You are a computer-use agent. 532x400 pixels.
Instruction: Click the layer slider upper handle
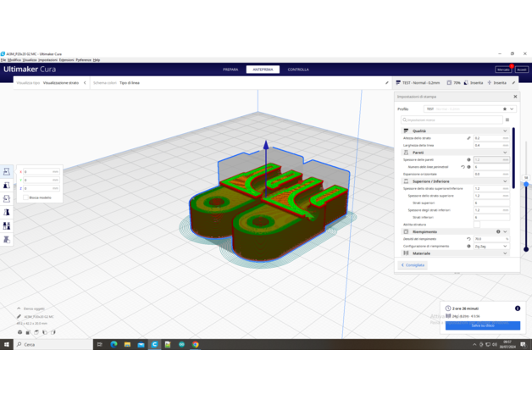coord(526,184)
